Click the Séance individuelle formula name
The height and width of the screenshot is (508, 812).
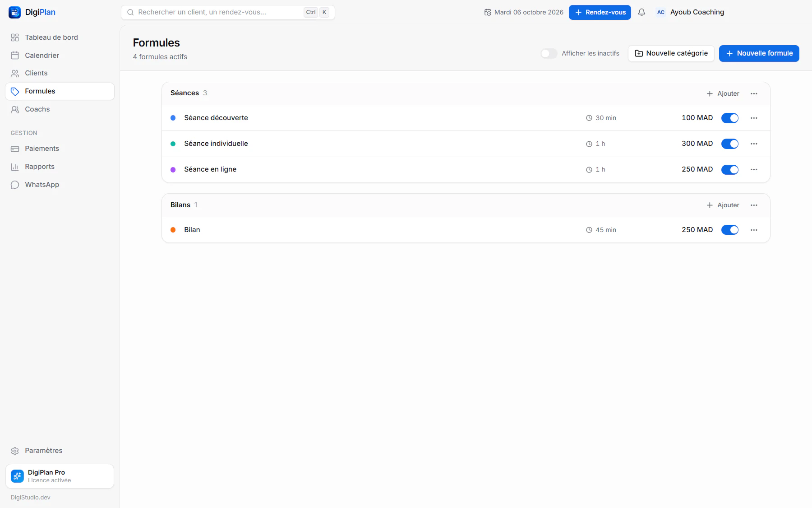(216, 144)
